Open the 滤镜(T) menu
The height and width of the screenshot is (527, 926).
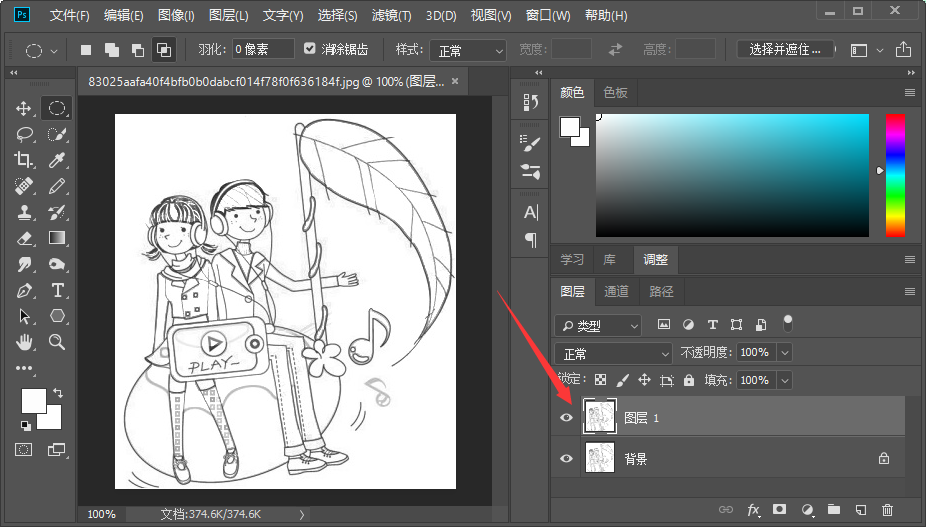point(392,15)
